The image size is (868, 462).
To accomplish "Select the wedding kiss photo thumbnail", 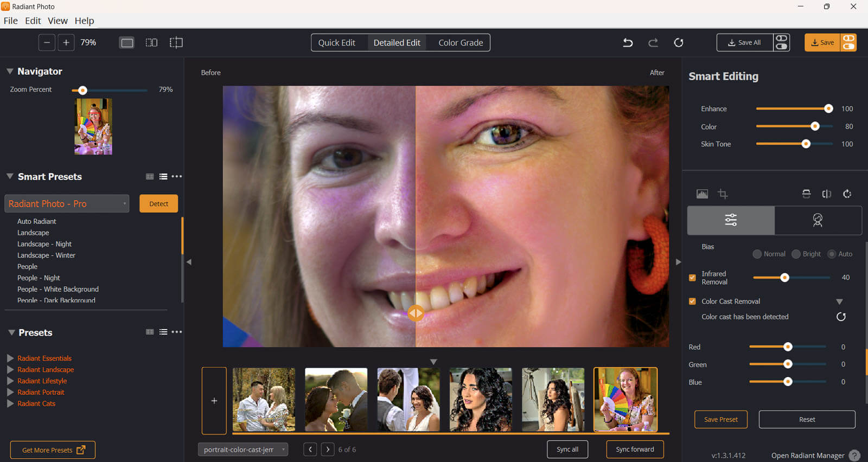I will tap(336, 400).
